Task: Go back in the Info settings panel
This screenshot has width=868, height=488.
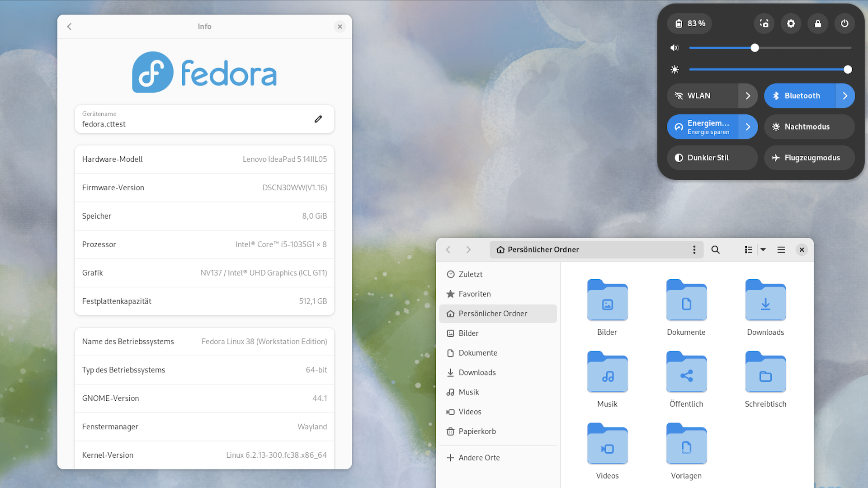Action: point(70,27)
